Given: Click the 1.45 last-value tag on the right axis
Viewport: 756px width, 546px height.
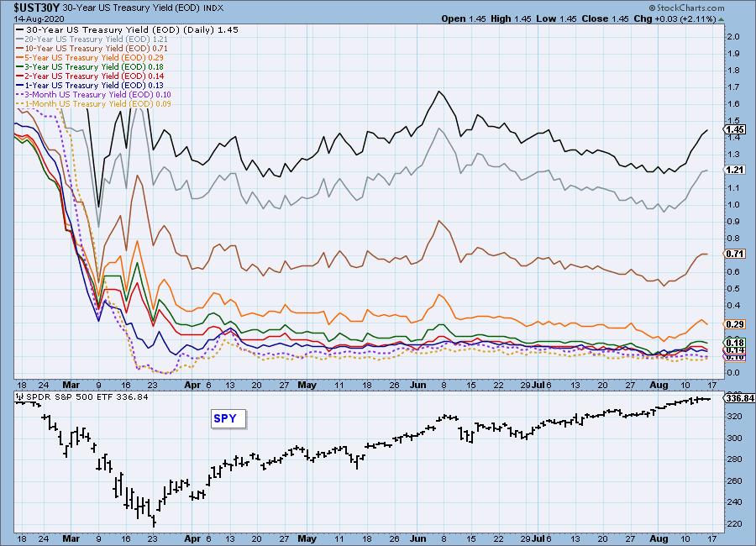Looking at the screenshot, I should point(734,129).
